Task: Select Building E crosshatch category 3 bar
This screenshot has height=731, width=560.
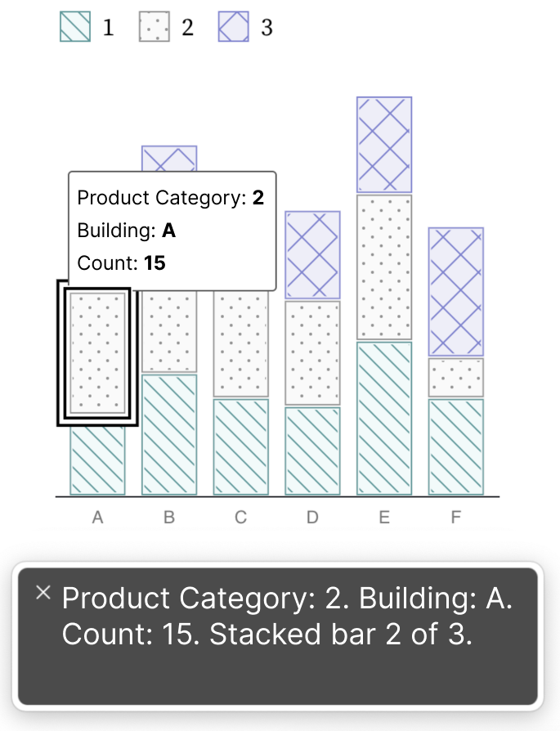Action: (x=384, y=145)
